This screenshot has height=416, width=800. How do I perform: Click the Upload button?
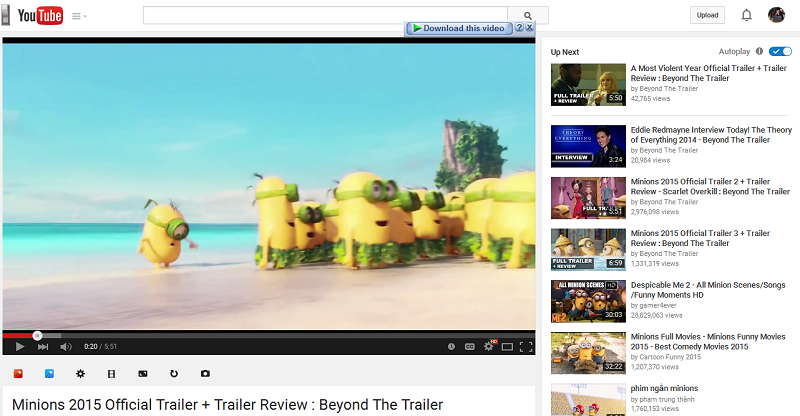click(x=707, y=15)
